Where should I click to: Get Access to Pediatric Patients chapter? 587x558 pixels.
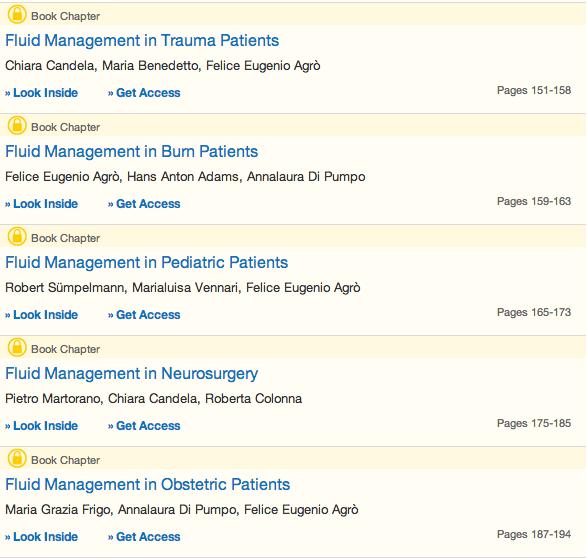pyautogui.click(x=144, y=315)
